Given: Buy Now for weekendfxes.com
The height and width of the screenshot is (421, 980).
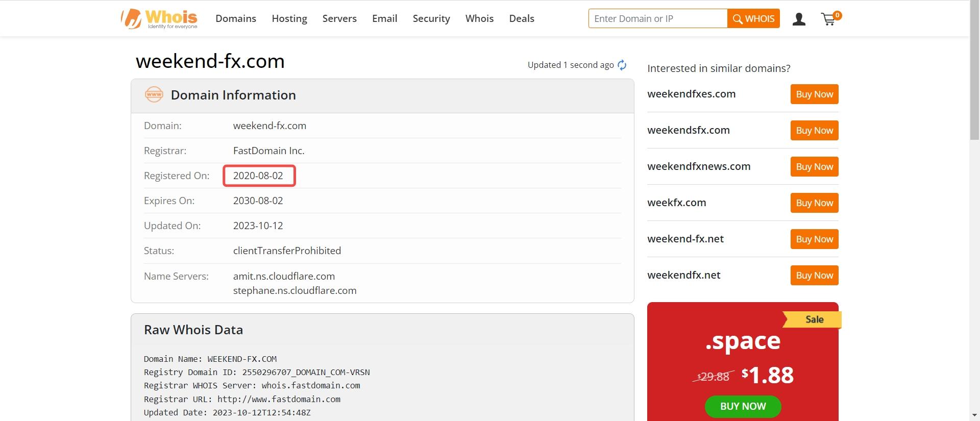Looking at the screenshot, I should point(814,94).
